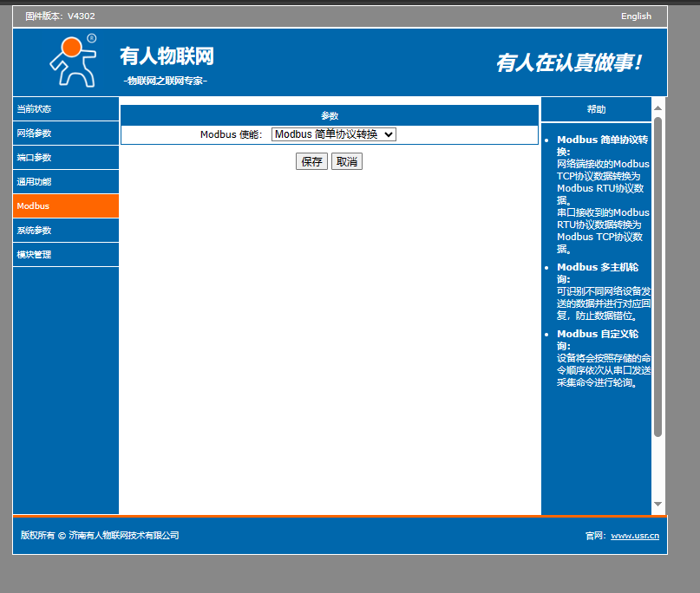This screenshot has height=593, width=700.
Task: Click the help panel scroll-down arrow
Action: tap(657, 505)
